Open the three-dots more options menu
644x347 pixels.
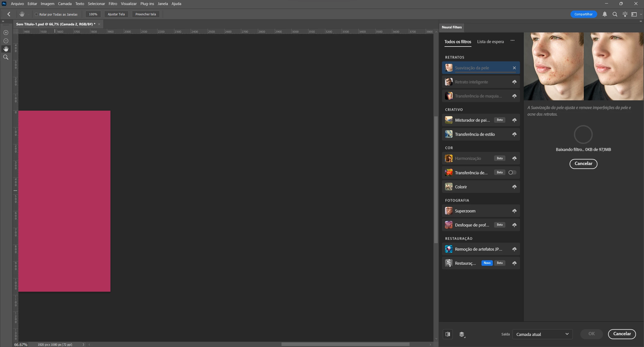pos(512,40)
